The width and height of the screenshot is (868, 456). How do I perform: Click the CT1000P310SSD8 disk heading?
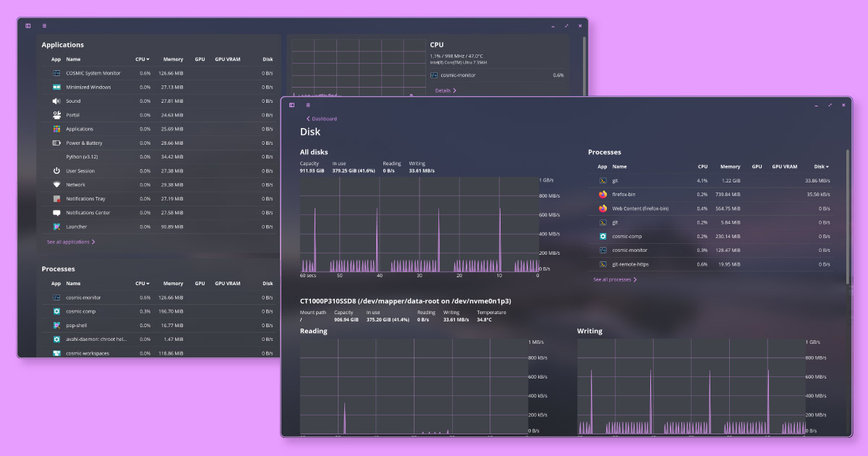coord(406,300)
